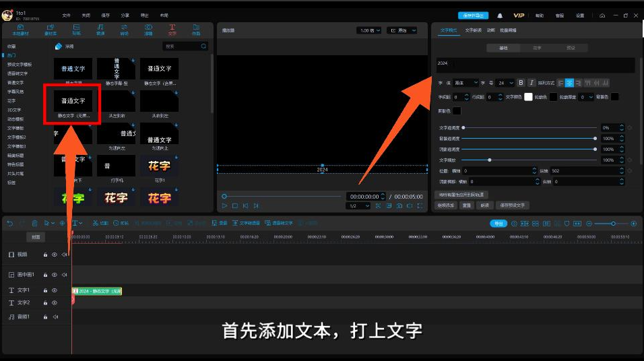Click the zoom in plus icon on timeline
Screen dimensions: 644x361
tap(634, 224)
